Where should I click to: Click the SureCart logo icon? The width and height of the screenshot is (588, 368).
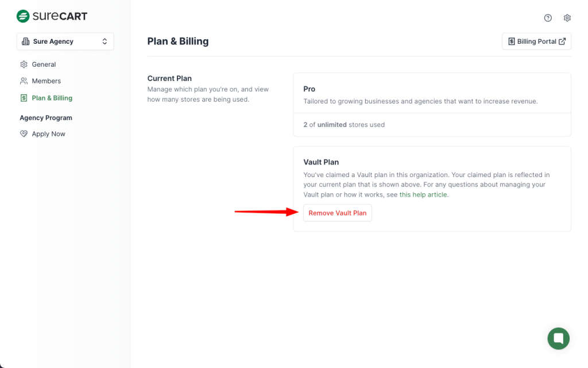pos(23,16)
